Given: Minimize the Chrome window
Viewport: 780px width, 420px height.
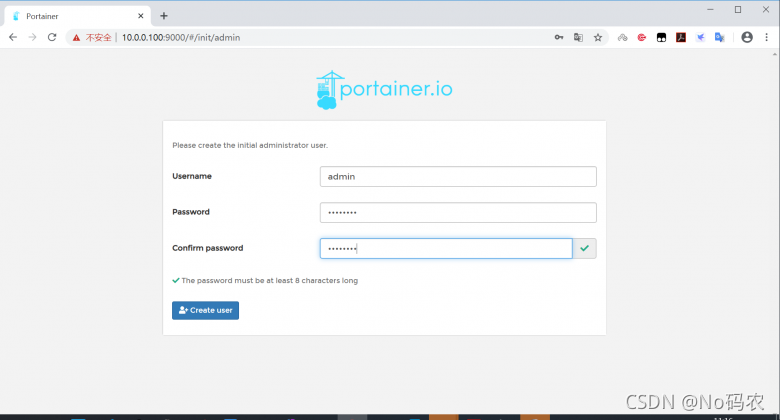Looking at the screenshot, I should pyautogui.click(x=710, y=9).
